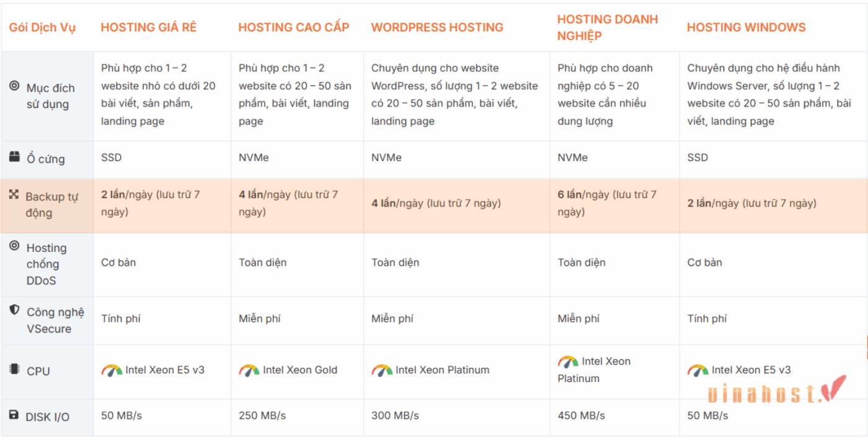Viewport: 868px width, 438px height.
Task: Click the chip icon beside the CPU label
Action: pos(14,369)
